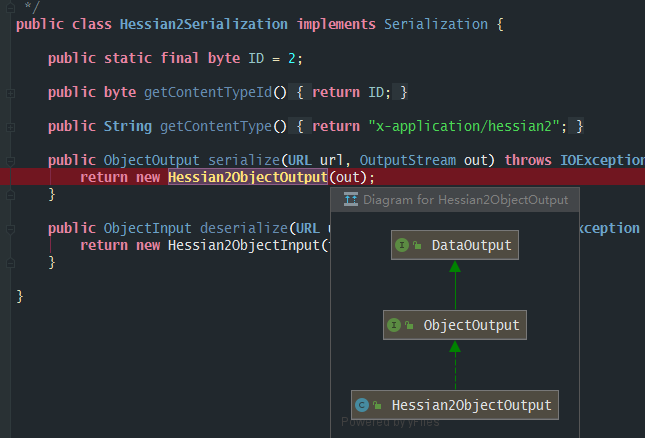Expand the folded getContentType method
This screenshot has width=645, height=438.
pyautogui.click(x=10, y=126)
